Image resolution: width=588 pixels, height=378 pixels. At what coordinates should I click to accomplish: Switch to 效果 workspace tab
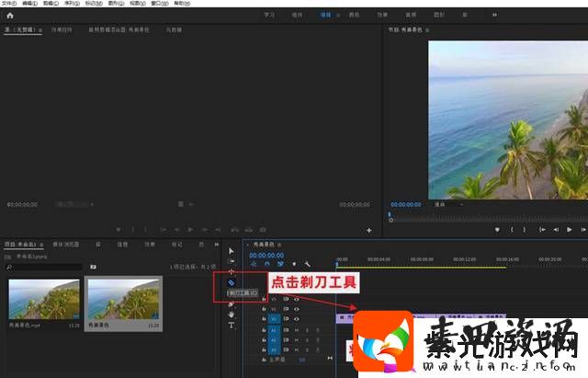pos(382,15)
